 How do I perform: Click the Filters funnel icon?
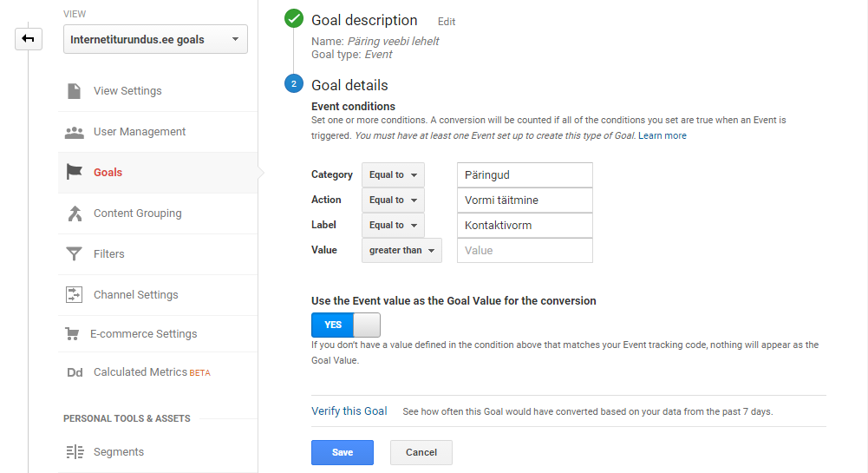tap(75, 254)
